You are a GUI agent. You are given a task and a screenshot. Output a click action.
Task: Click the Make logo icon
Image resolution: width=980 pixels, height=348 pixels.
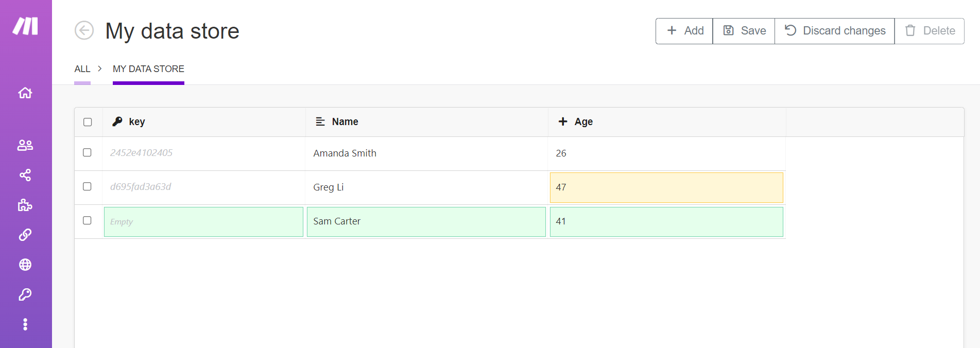[25, 26]
